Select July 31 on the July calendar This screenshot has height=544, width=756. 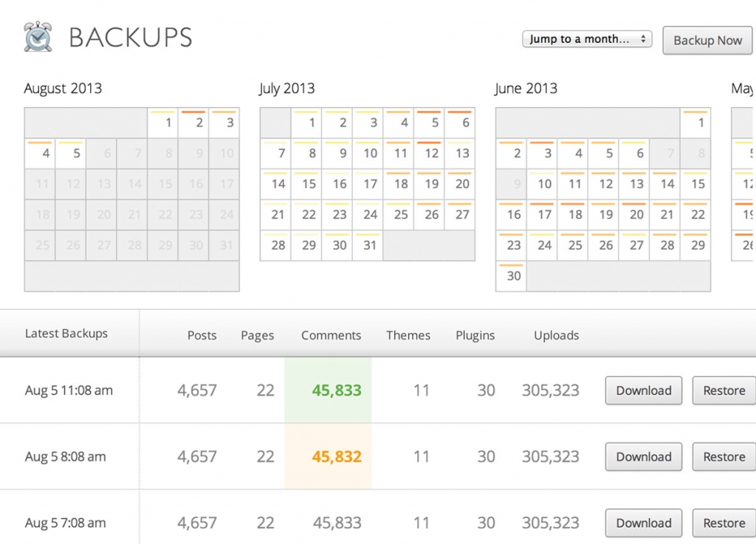pyautogui.click(x=368, y=245)
